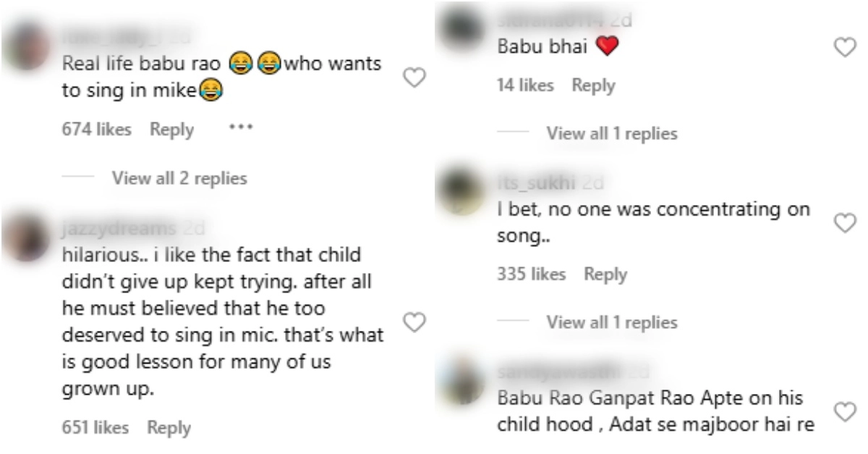Expand replies under 'Babu bhai' comment
Image resolution: width=868 pixels, height=454 pixels.
click(611, 133)
